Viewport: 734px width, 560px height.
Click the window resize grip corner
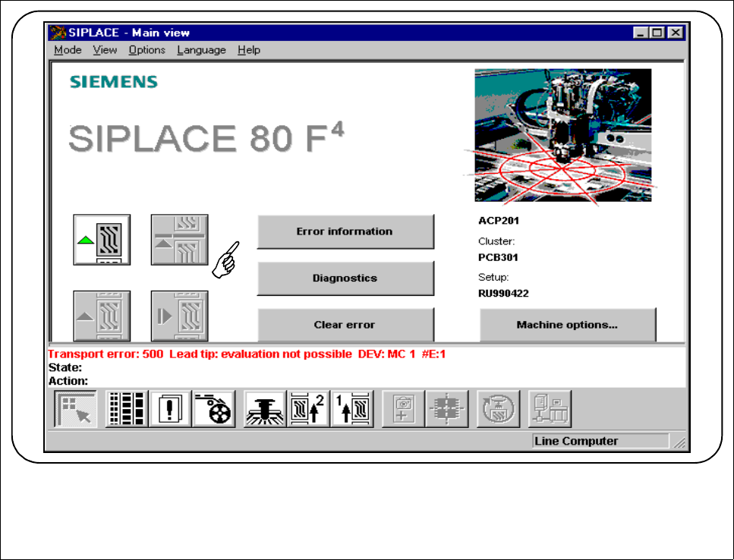tap(679, 442)
